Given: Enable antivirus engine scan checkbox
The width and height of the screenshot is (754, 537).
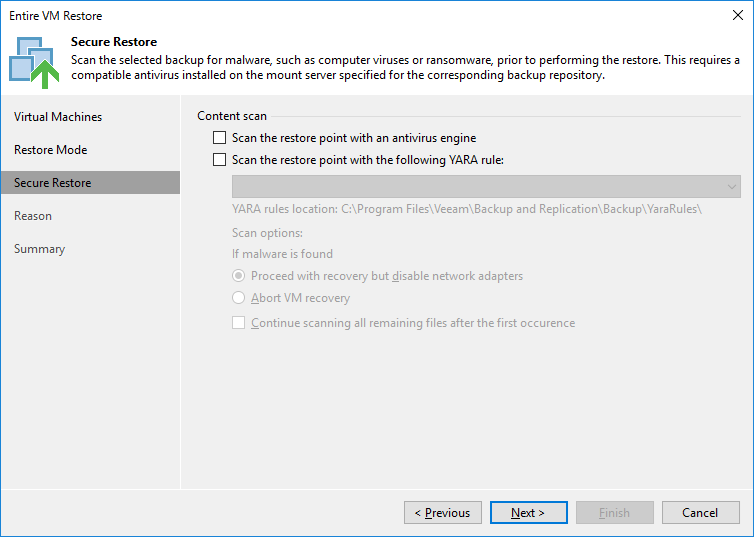Looking at the screenshot, I should pos(219,138).
